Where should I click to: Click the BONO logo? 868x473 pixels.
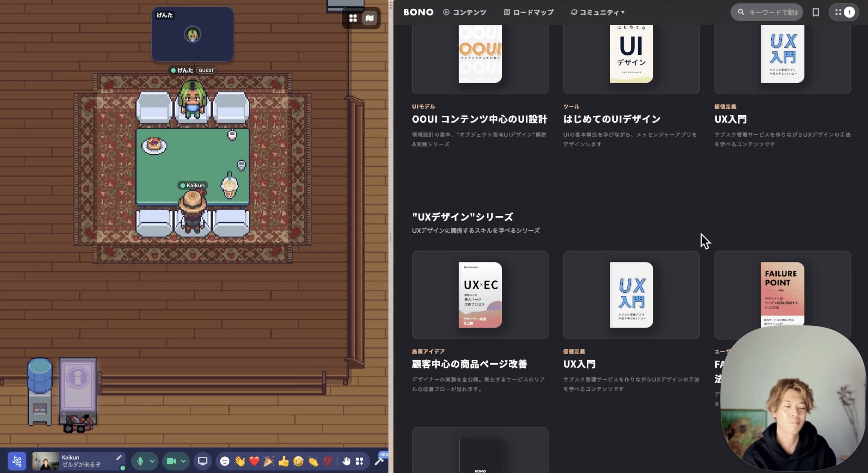coord(418,12)
